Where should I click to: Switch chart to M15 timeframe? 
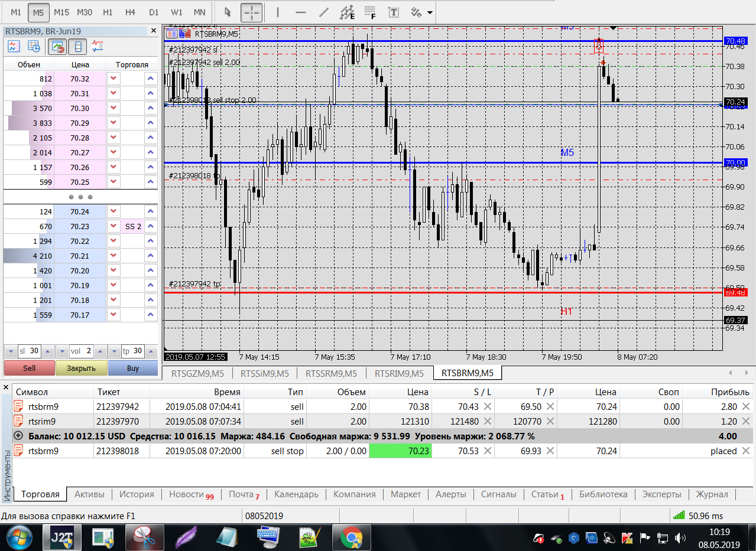[x=61, y=12]
